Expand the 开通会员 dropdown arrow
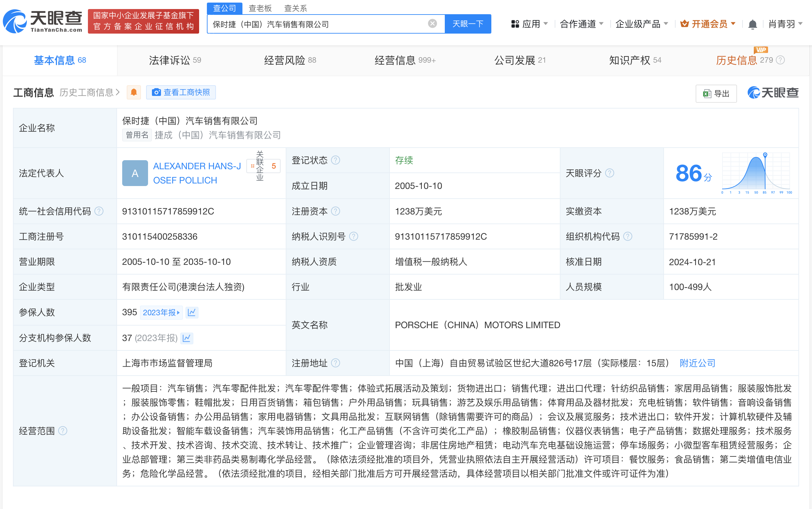This screenshot has height=509, width=812. pyautogui.click(x=733, y=24)
